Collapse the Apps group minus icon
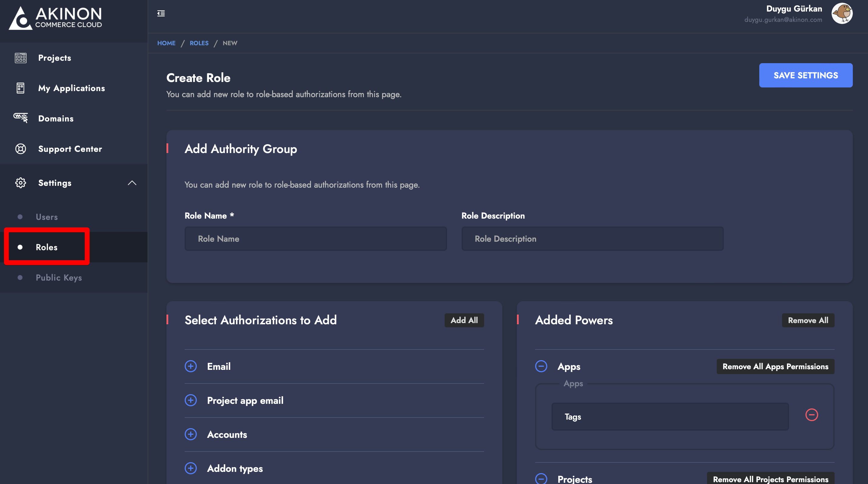 coord(541,366)
